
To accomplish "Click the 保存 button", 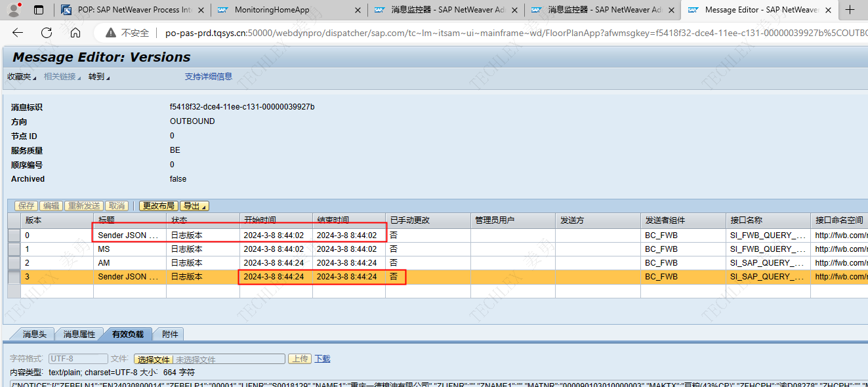I will point(26,206).
